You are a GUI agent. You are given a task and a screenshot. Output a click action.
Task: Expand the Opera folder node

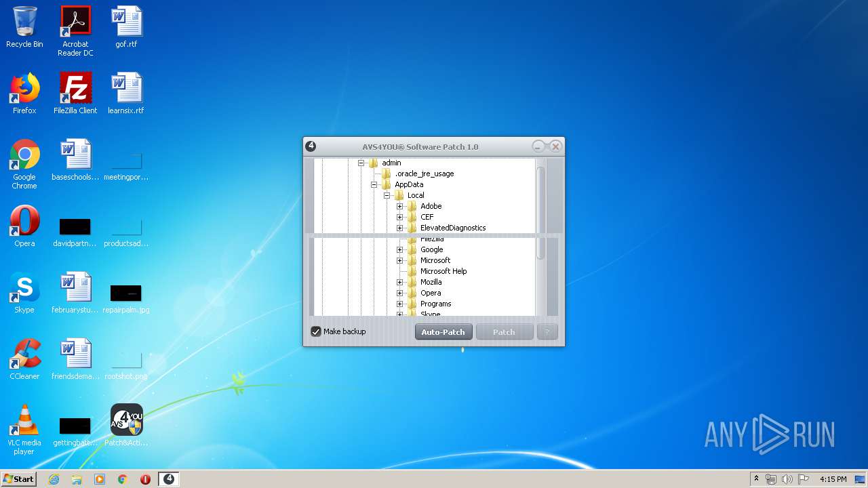click(x=400, y=293)
